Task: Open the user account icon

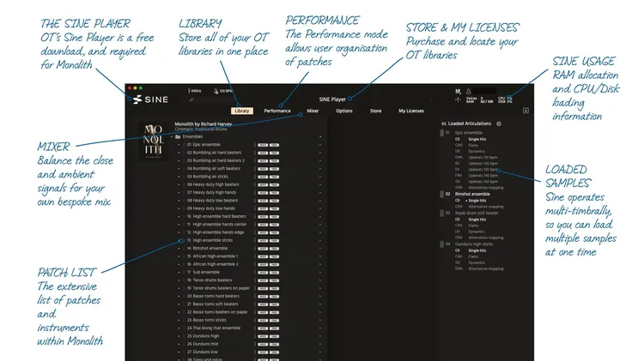Action: [x=468, y=91]
